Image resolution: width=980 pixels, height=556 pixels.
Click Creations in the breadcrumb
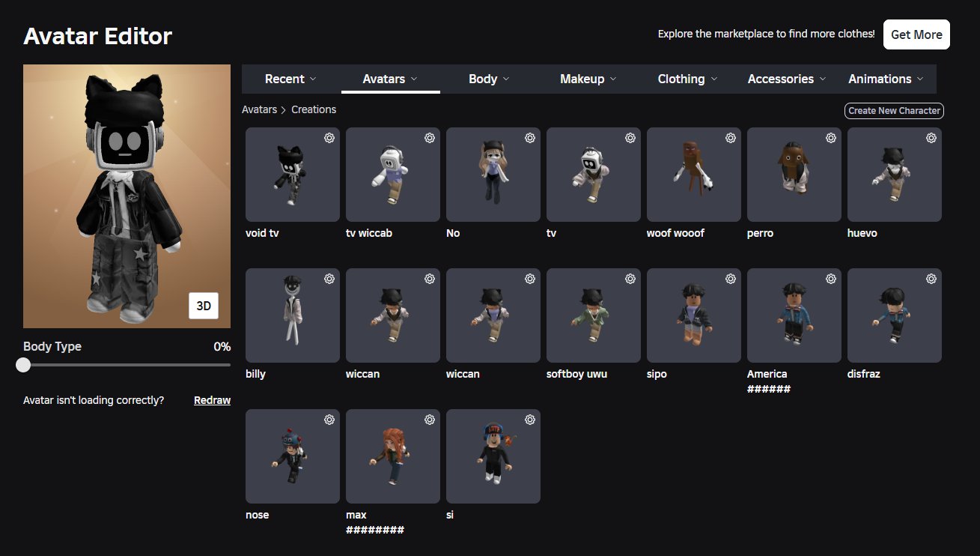coord(314,109)
